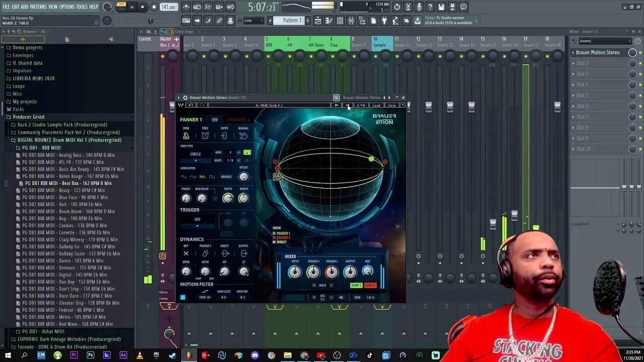Choose the Manual hand mode icon
The height and width of the screenshot is (362, 644).
244,136
